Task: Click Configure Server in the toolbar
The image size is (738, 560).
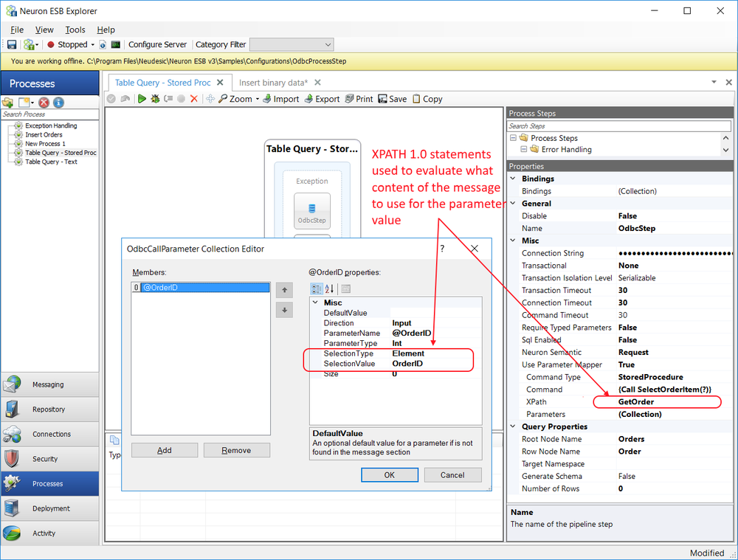Action: [x=158, y=45]
